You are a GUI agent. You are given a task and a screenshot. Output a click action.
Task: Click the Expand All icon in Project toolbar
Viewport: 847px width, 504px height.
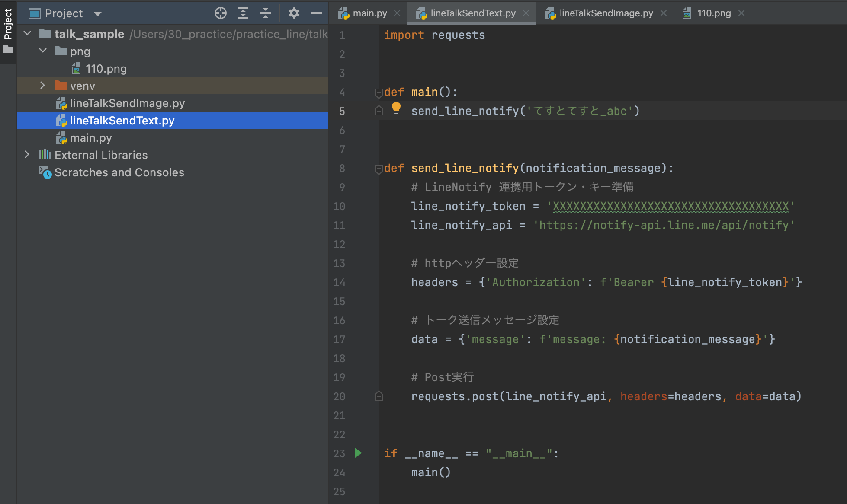click(243, 13)
